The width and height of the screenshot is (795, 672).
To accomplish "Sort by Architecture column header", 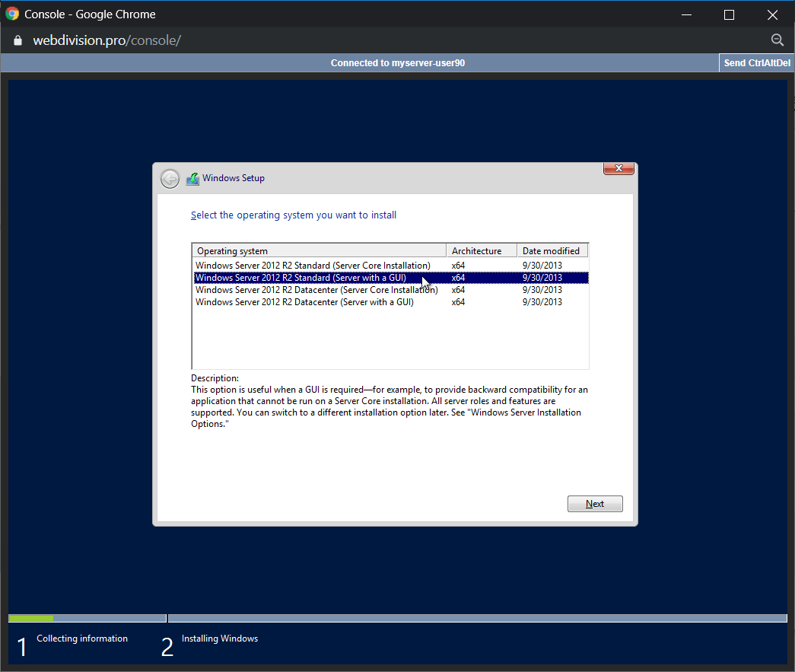I will click(481, 250).
